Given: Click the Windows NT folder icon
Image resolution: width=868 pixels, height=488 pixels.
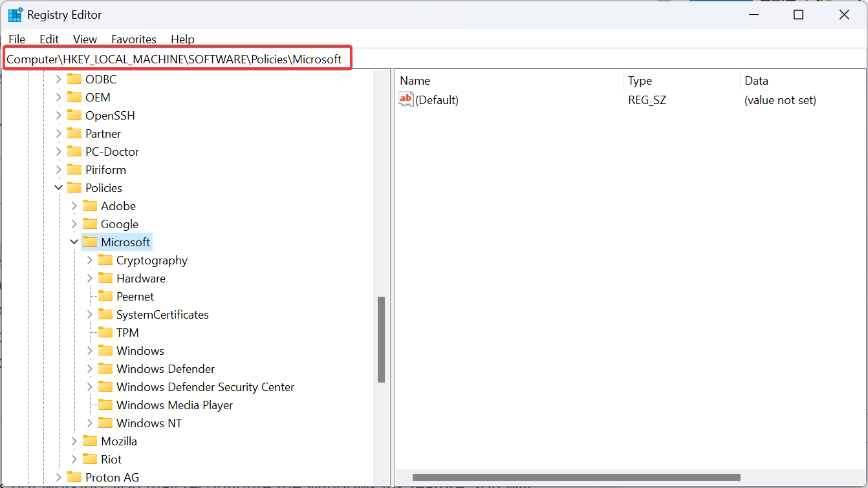Looking at the screenshot, I should 105,423.
